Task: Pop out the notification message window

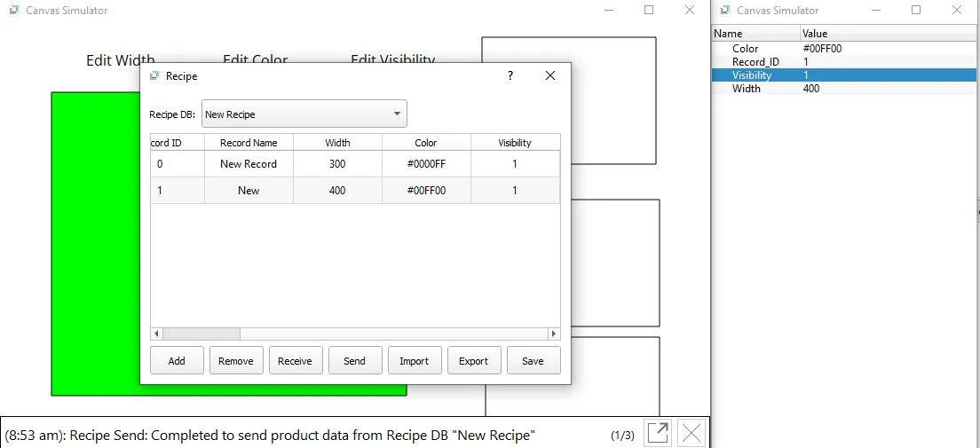Action: point(658,434)
